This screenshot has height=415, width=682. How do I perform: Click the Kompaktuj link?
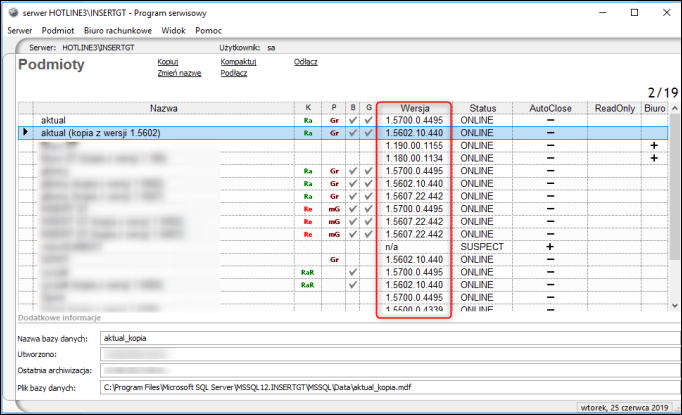[x=238, y=62]
